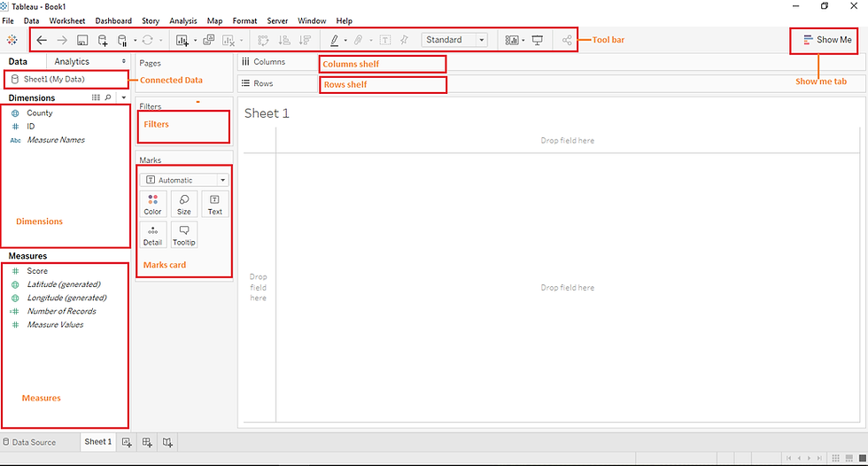
Task: Click the Text mark card
Action: point(214,205)
